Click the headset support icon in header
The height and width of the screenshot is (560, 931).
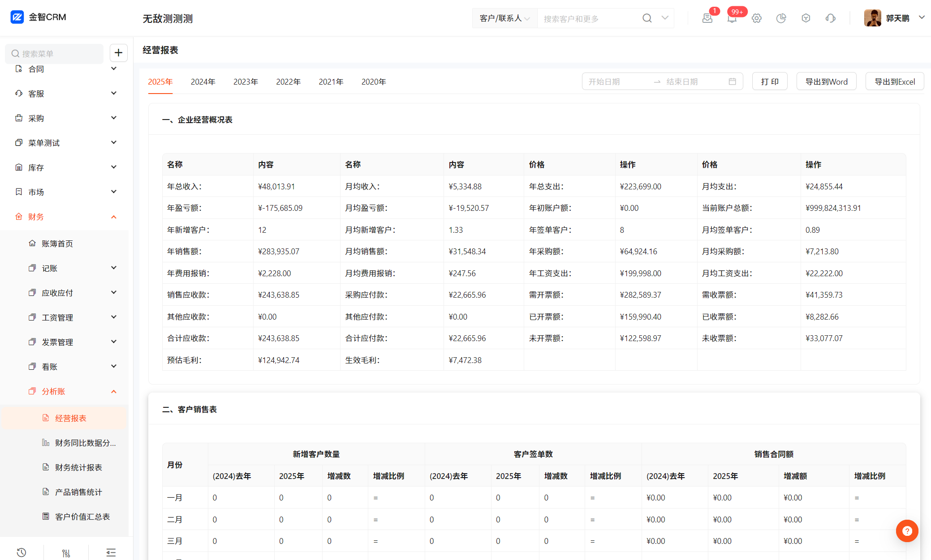(x=830, y=18)
